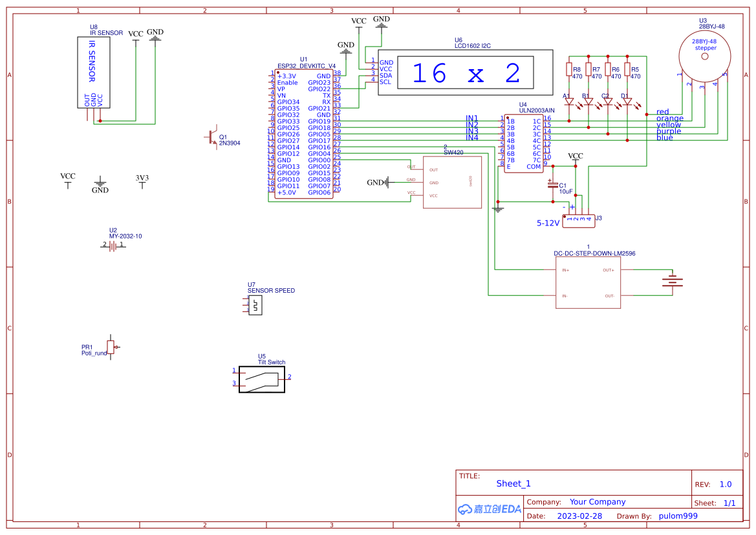
Task: Click the 28BYJ-48 stepper motor symbol
Action: [704, 55]
